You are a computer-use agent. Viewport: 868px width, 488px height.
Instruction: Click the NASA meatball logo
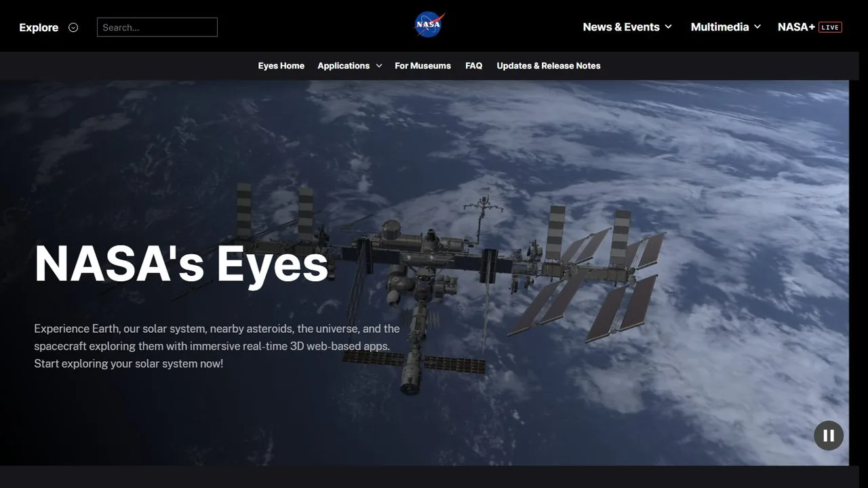429,25
